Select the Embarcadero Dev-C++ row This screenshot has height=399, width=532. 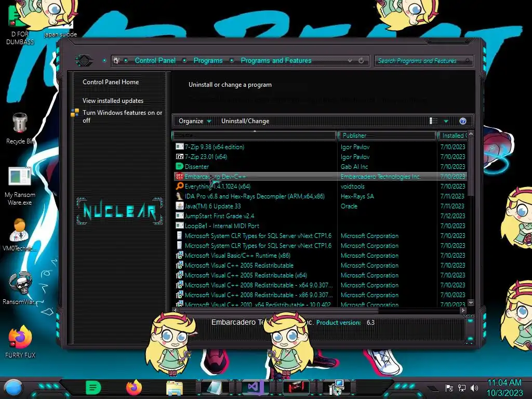click(320, 177)
